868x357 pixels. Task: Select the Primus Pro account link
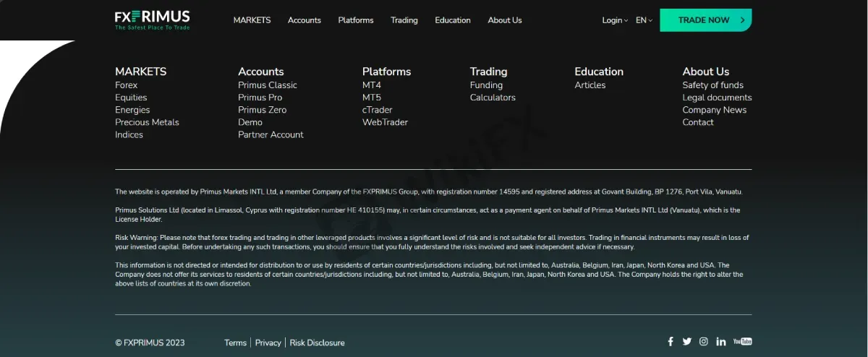click(x=260, y=98)
